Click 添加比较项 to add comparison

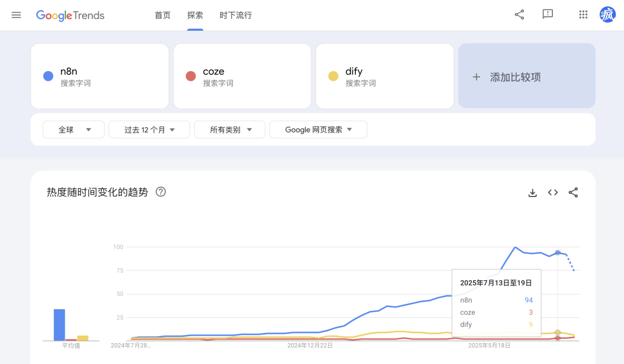click(x=526, y=76)
